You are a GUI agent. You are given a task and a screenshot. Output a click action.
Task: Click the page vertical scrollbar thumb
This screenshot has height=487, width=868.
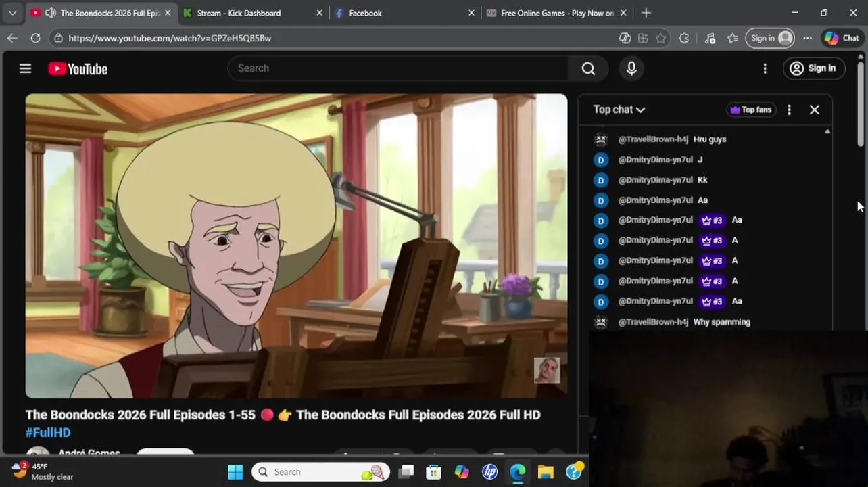coord(861,105)
